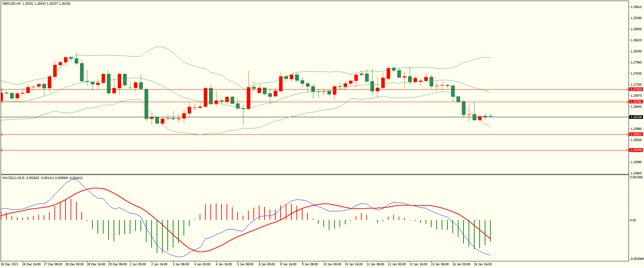Click the 12 Jan 00:00 time label
644x268 pixels.
pos(397,264)
